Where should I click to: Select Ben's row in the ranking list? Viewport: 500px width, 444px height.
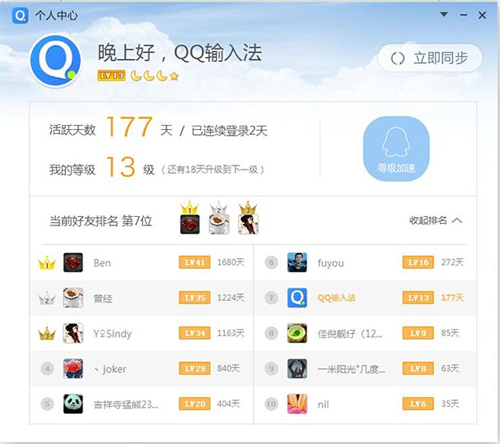click(141, 263)
